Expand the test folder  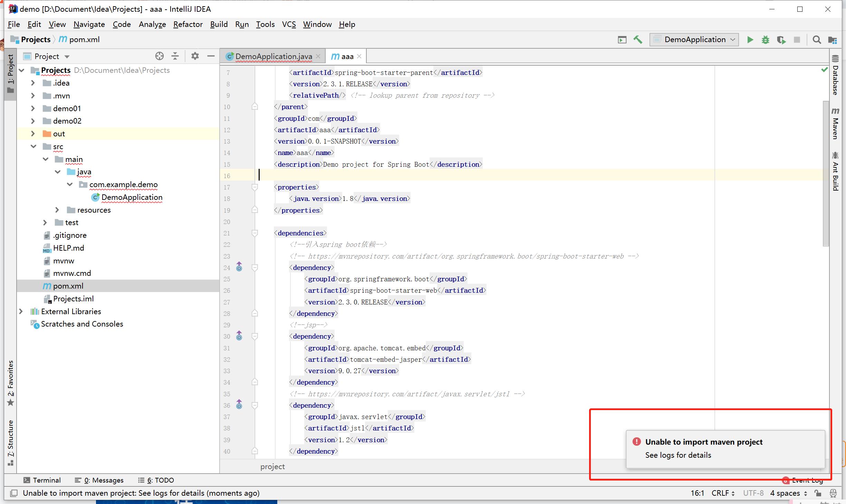pos(45,222)
